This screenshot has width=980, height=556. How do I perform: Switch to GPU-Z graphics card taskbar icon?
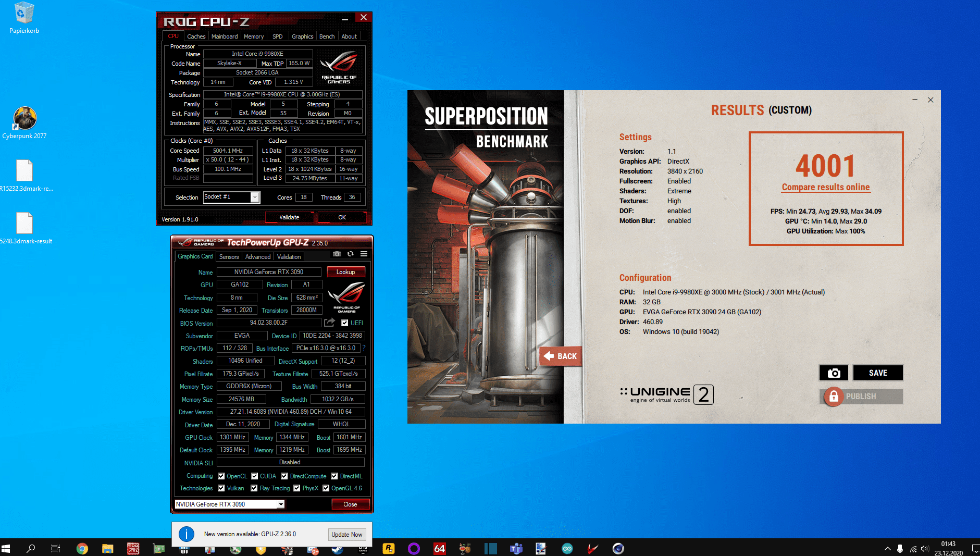[158, 548]
